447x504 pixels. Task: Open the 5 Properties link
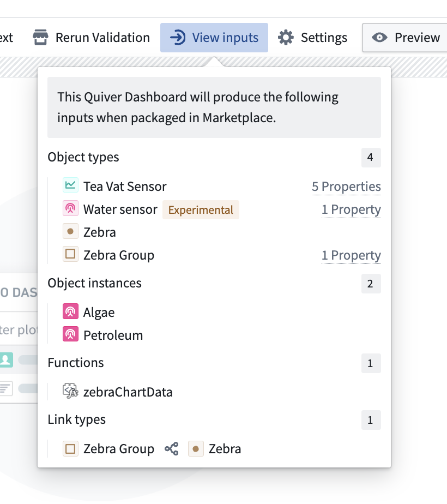point(346,187)
